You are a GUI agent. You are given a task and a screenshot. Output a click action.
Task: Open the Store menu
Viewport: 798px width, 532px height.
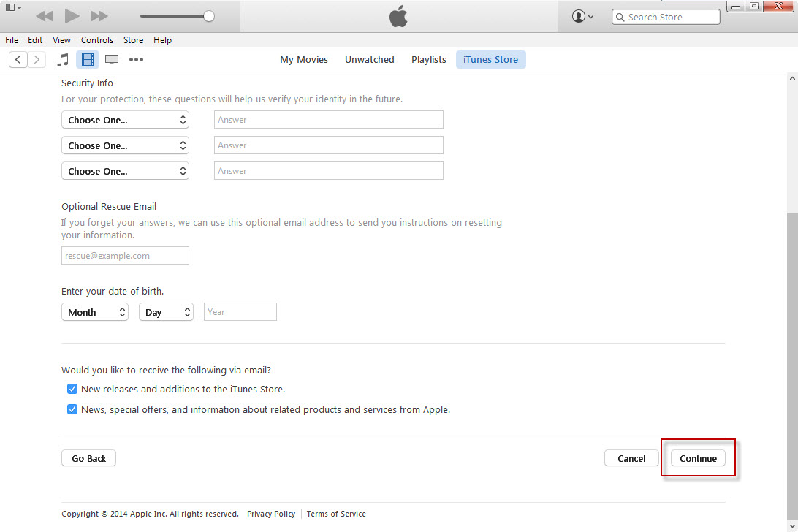click(x=133, y=39)
